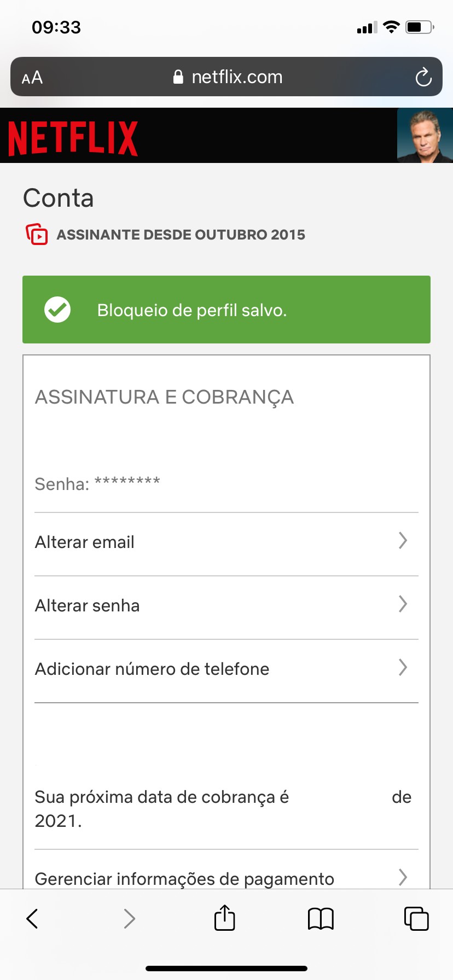The height and width of the screenshot is (980, 453).
Task: Tap the padlock icon in address bar
Action: click(178, 77)
